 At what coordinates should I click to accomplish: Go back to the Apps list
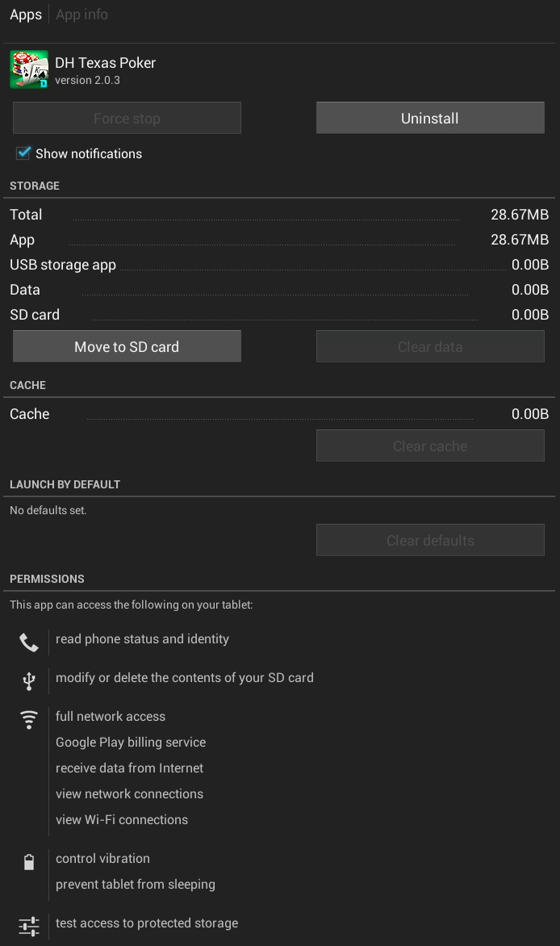[26, 15]
